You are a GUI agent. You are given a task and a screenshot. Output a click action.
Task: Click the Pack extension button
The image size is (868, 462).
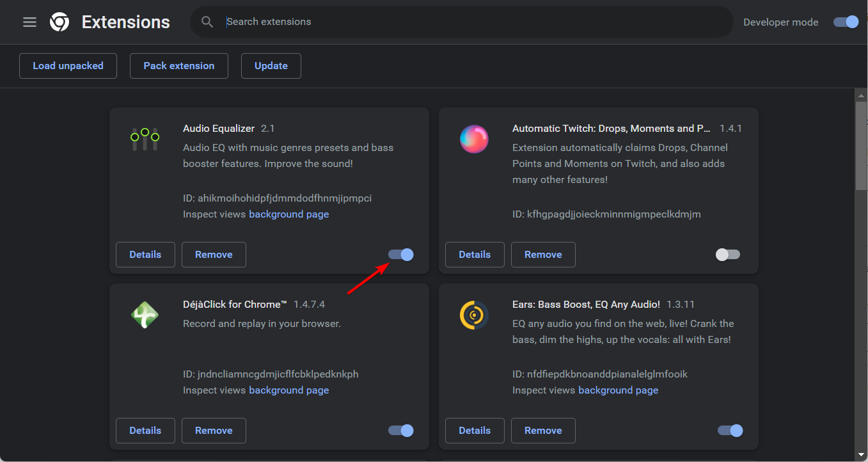coord(179,66)
